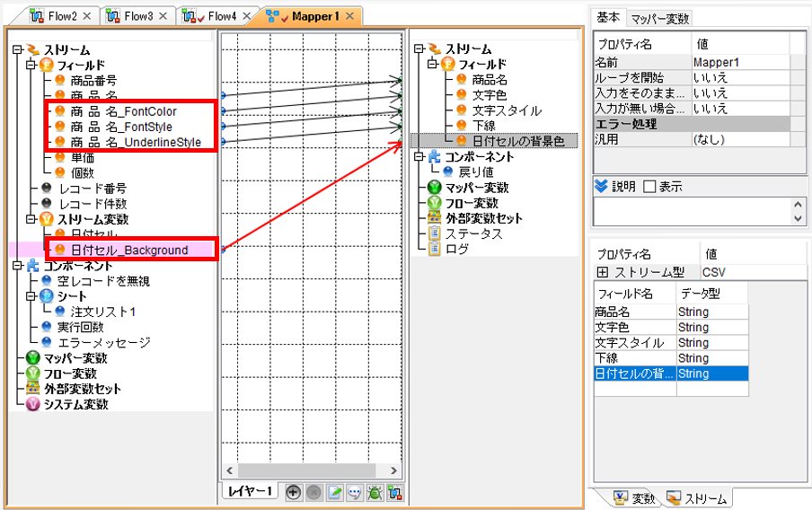Collapse the output tree ストリーム root node
812x510 pixels.
point(419,48)
